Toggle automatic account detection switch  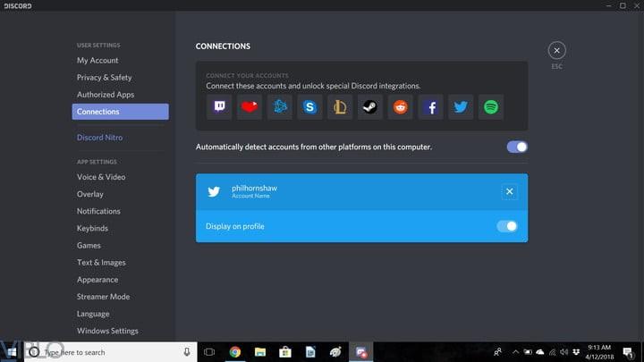[517, 147]
